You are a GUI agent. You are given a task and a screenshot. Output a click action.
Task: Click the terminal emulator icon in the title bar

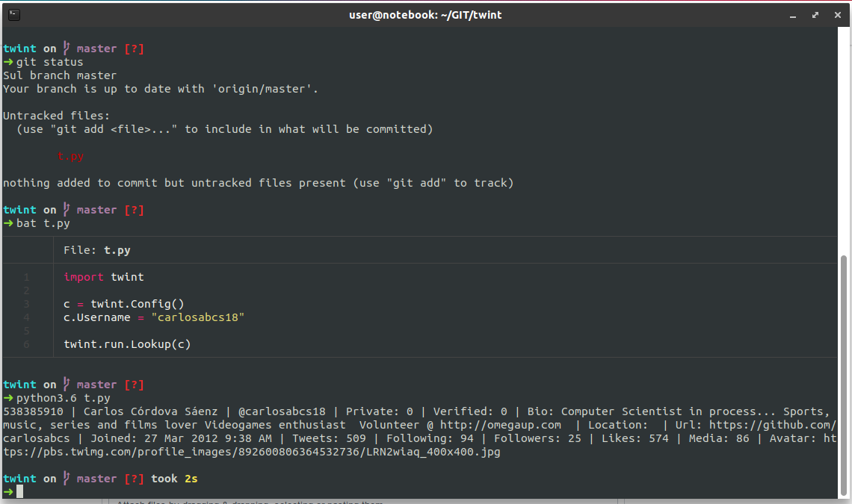pyautogui.click(x=15, y=14)
